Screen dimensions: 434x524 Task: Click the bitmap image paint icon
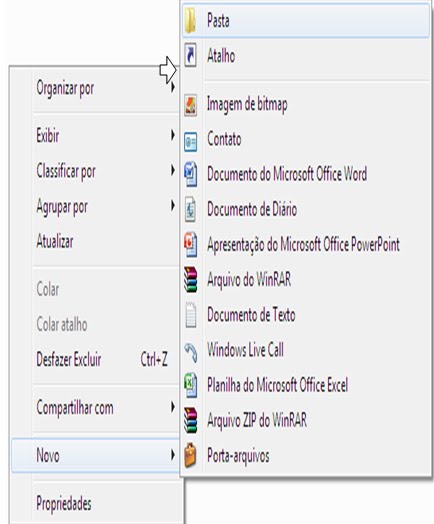[190, 105]
